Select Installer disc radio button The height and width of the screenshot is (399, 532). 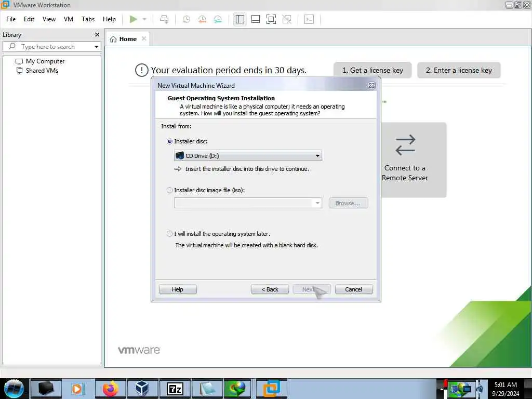(170, 141)
